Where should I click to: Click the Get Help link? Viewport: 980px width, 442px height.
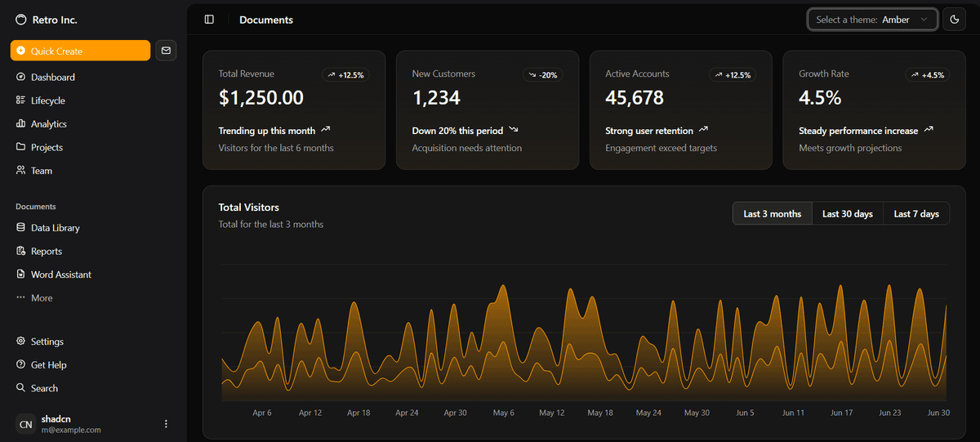(x=49, y=365)
